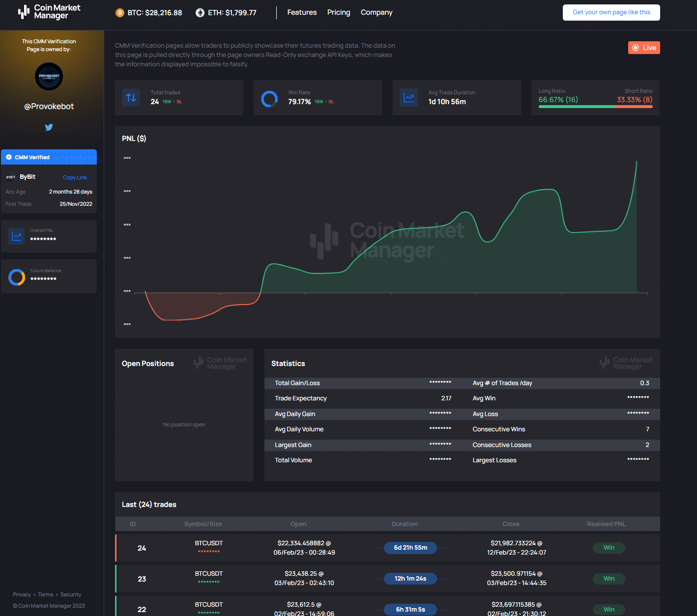The image size is (697, 616).
Task: Open the Security footer link
Action: click(x=71, y=594)
